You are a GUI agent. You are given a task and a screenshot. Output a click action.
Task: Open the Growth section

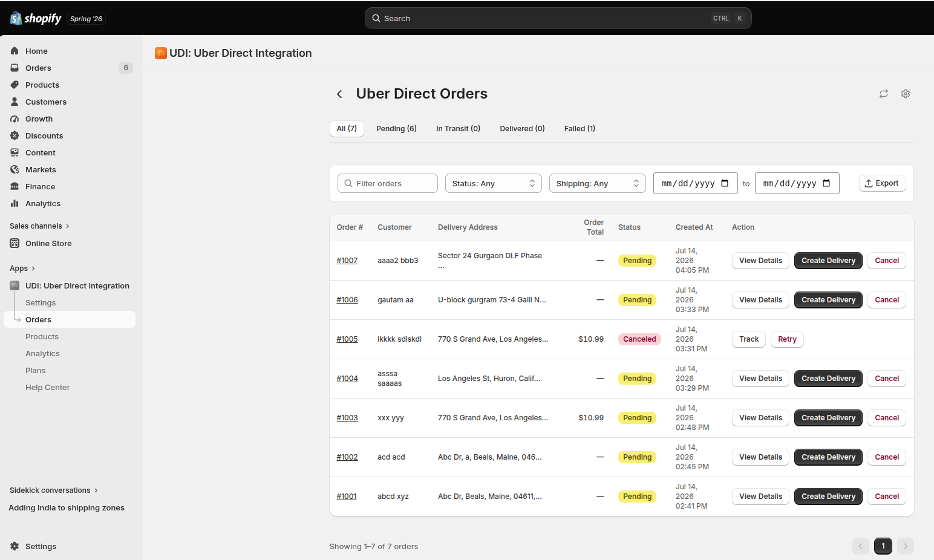(39, 119)
